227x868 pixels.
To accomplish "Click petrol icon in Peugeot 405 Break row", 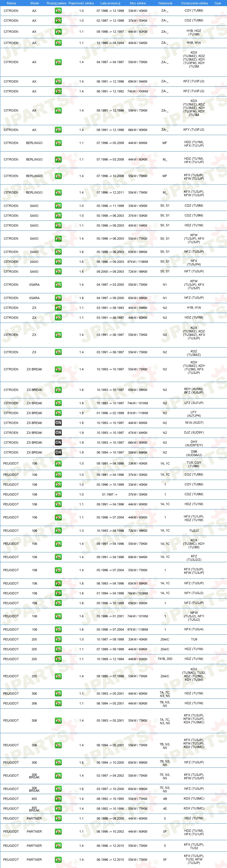I will tap(58, 809).
